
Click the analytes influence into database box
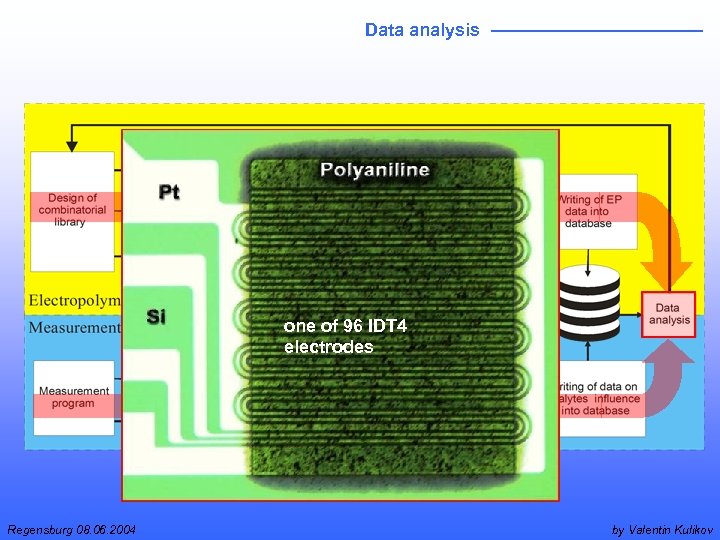coord(602,399)
